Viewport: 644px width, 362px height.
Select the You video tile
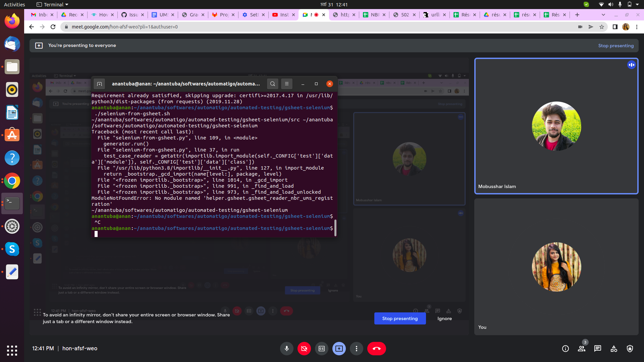pos(556,267)
